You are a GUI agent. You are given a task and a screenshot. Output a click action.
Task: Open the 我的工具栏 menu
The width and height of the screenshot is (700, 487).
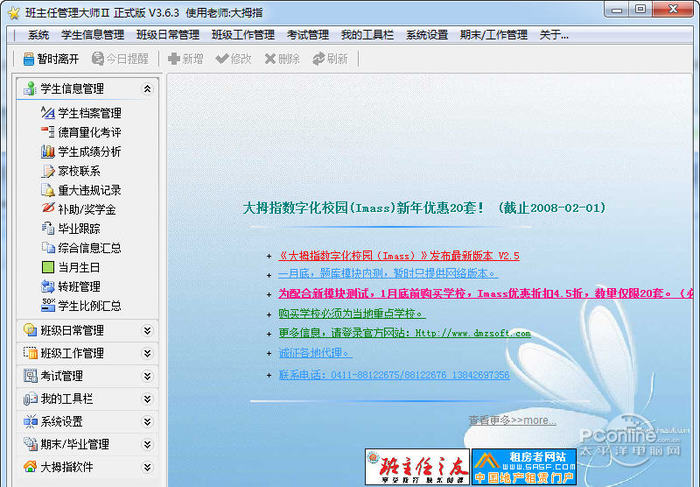[x=367, y=35]
